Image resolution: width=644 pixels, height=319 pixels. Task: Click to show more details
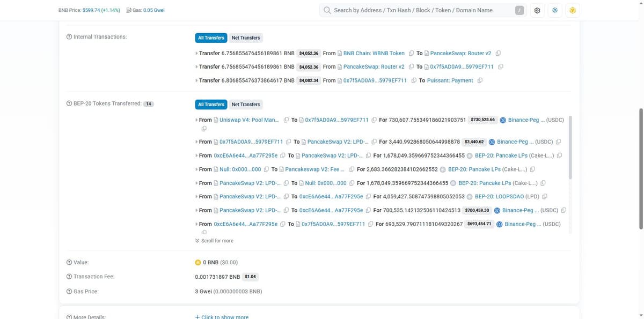click(x=222, y=316)
